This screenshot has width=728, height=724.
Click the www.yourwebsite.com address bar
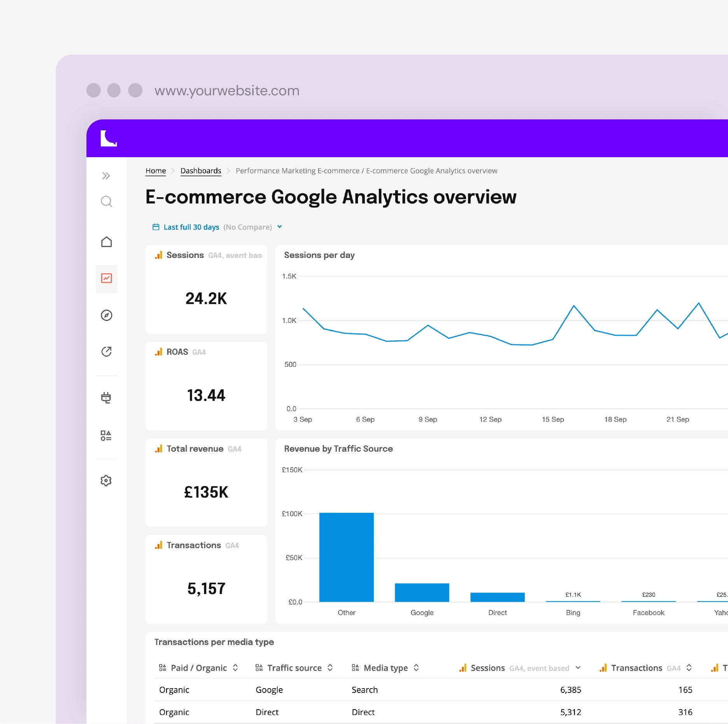pyautogui.click(x=227, y=91)
